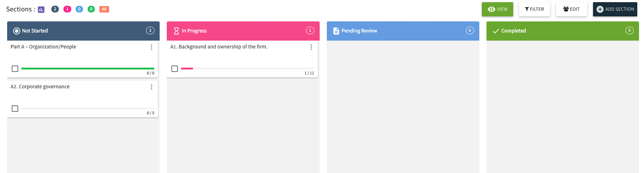Filter sections by green count badge

[x=91, y=9]
